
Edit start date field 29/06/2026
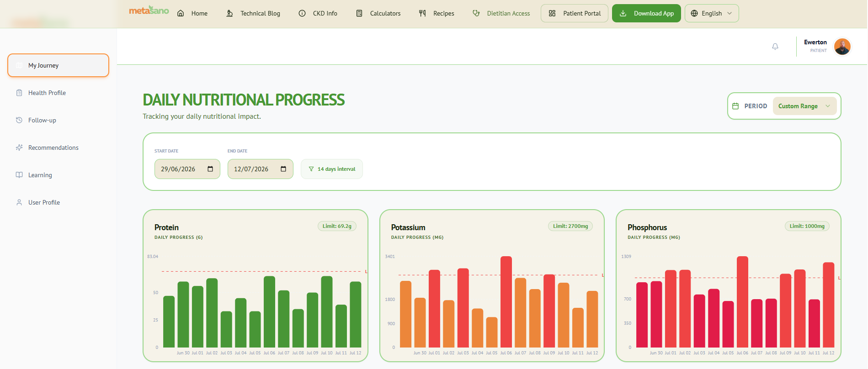[187, 169]
